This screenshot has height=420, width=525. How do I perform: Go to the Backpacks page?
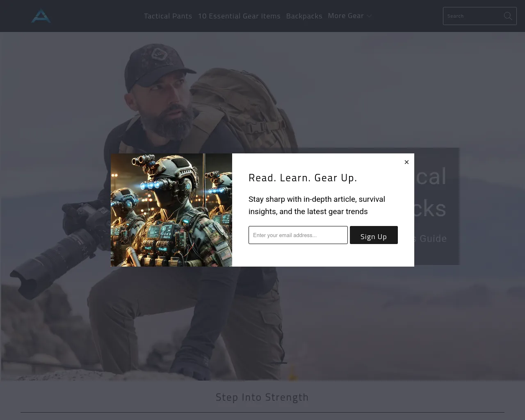304,16
